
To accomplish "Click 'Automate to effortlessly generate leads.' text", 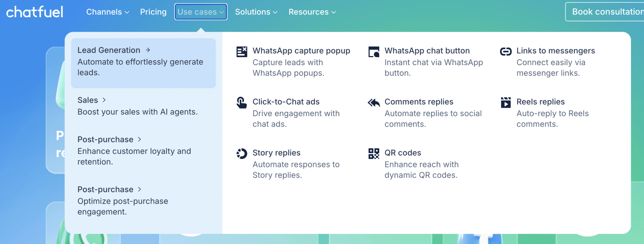I will 140,67.
